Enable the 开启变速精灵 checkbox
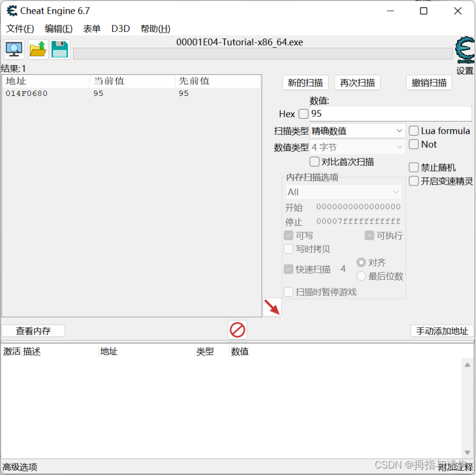476x475 pixels. click(413, 181)
